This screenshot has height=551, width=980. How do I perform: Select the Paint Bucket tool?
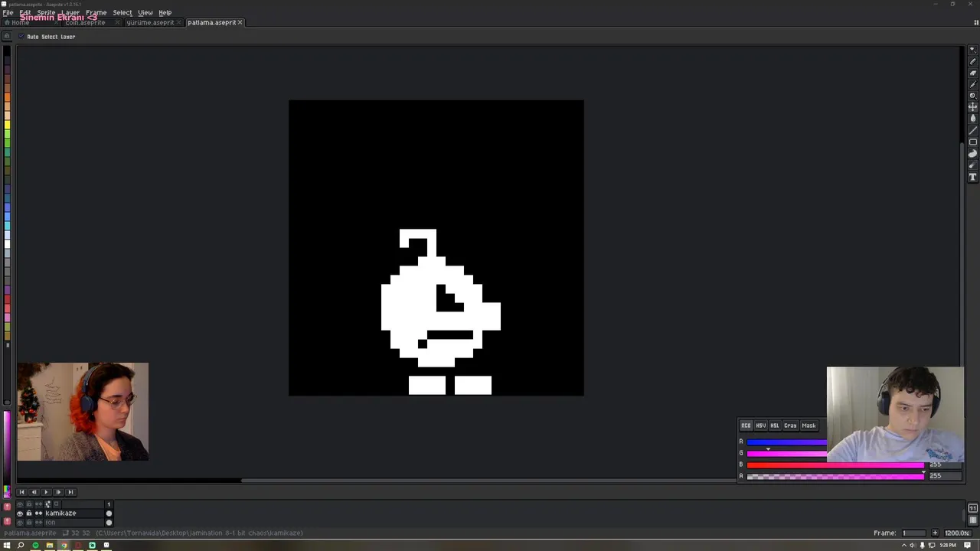pyautogui.click(x=972, y=119)
